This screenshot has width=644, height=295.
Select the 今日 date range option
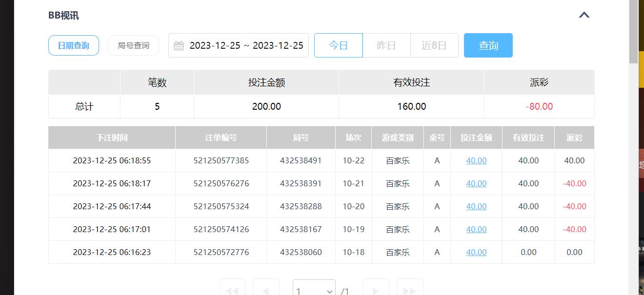coord(338,45)
